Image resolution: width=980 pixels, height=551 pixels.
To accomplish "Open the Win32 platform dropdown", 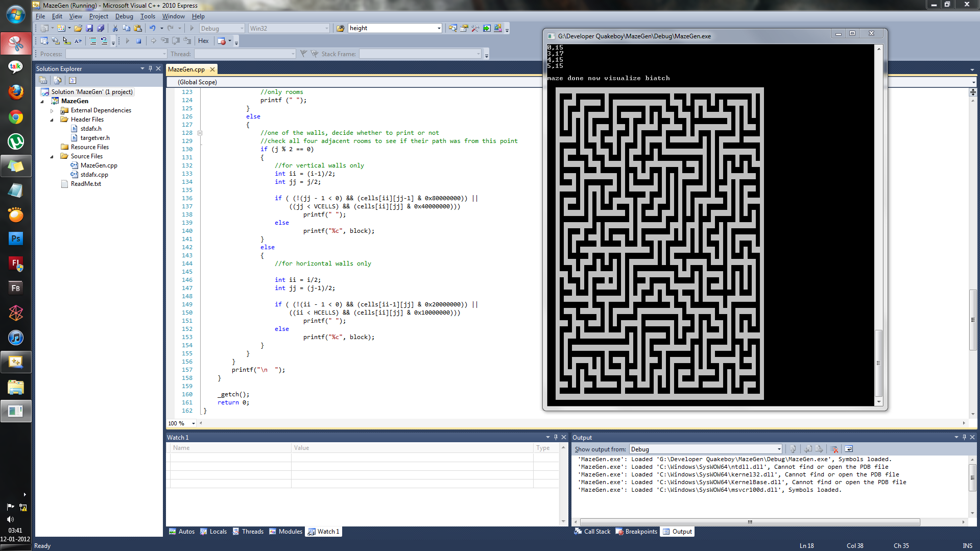I will pyautogui.click(x=289, y=28).
